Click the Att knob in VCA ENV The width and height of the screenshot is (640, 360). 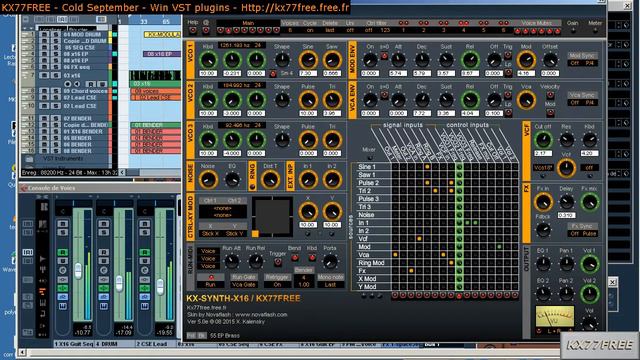pos(398,100)
